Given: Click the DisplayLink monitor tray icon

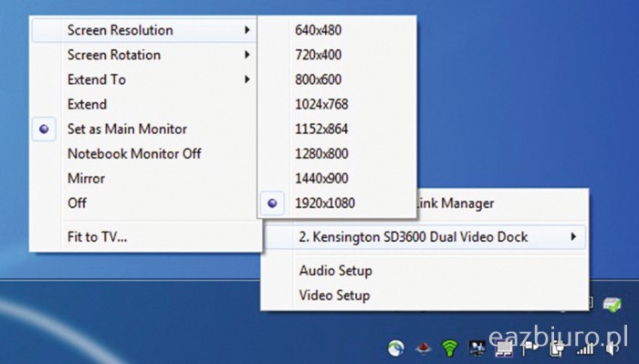Looking at the screenshot, I should click(x=477, y=348).
